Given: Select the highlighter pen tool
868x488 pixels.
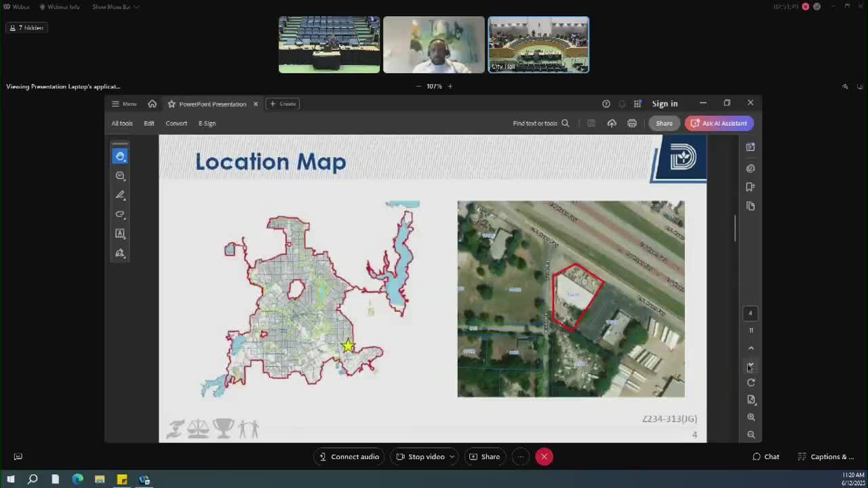Looking at the screenshot, I should 120,195.
